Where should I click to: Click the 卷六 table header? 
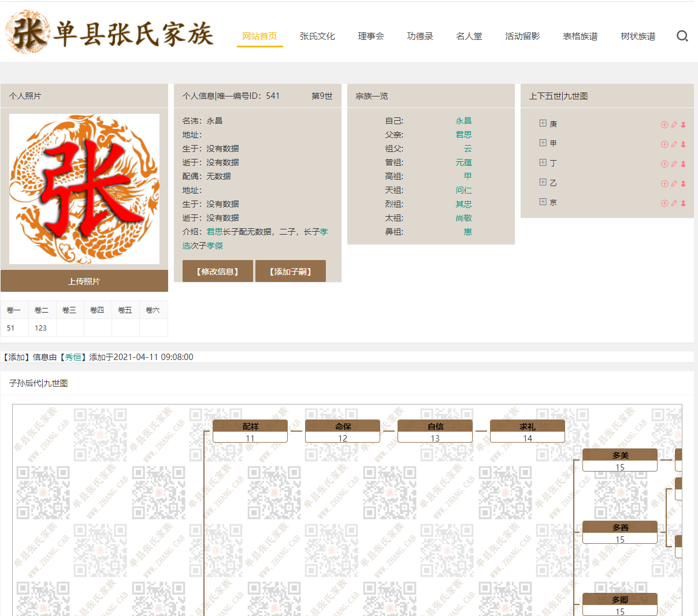click(x=153, y=310)
